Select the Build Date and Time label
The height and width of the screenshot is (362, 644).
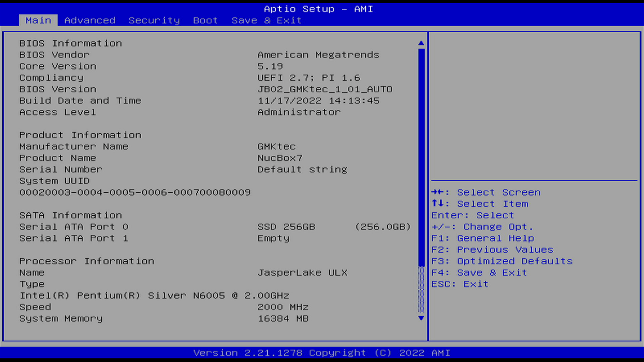pyautogui.click(x=80, y=101)
